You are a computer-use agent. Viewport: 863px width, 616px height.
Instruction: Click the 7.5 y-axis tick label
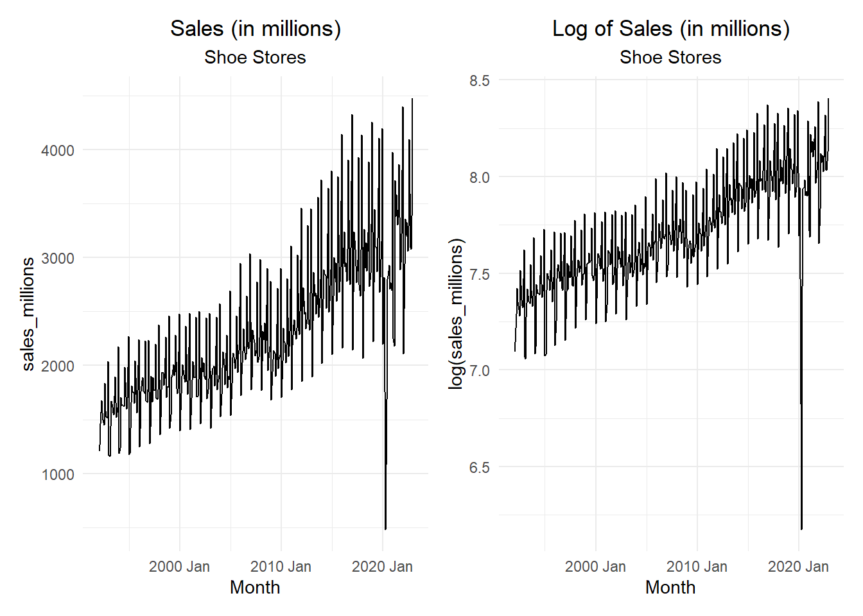tap(479, 275)
